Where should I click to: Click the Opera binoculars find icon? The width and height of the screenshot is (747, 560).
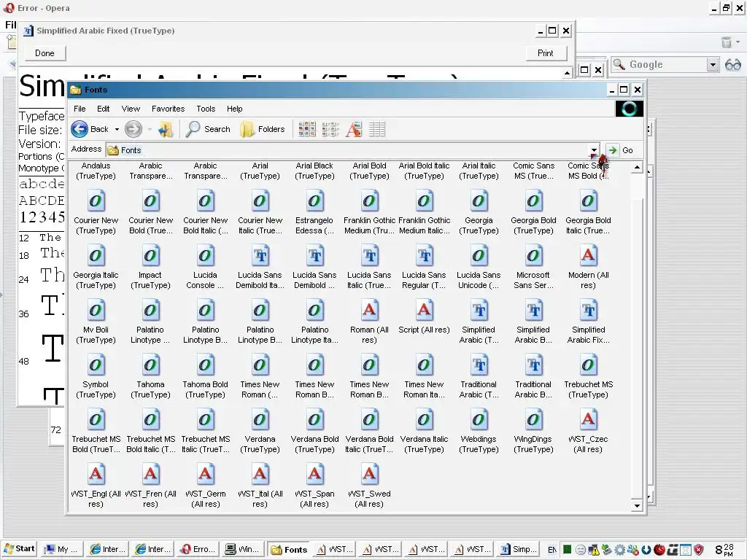point(732,64)
